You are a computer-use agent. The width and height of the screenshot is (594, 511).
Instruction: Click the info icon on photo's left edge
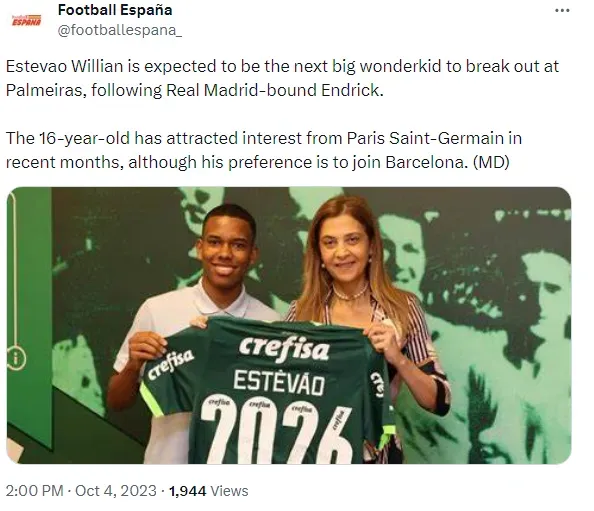click(16, 358)
